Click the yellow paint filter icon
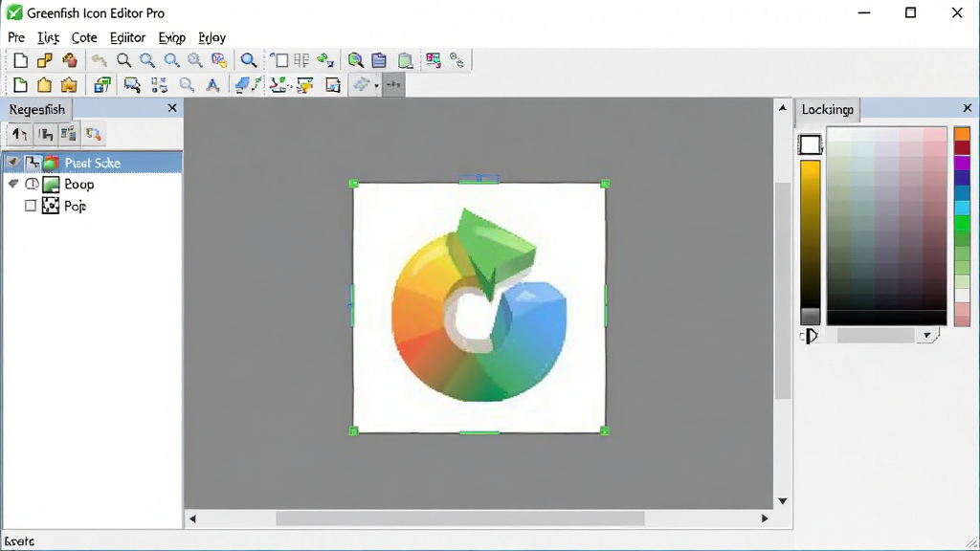This screenshot has width=980, height=551. click(x=305, y=84)
